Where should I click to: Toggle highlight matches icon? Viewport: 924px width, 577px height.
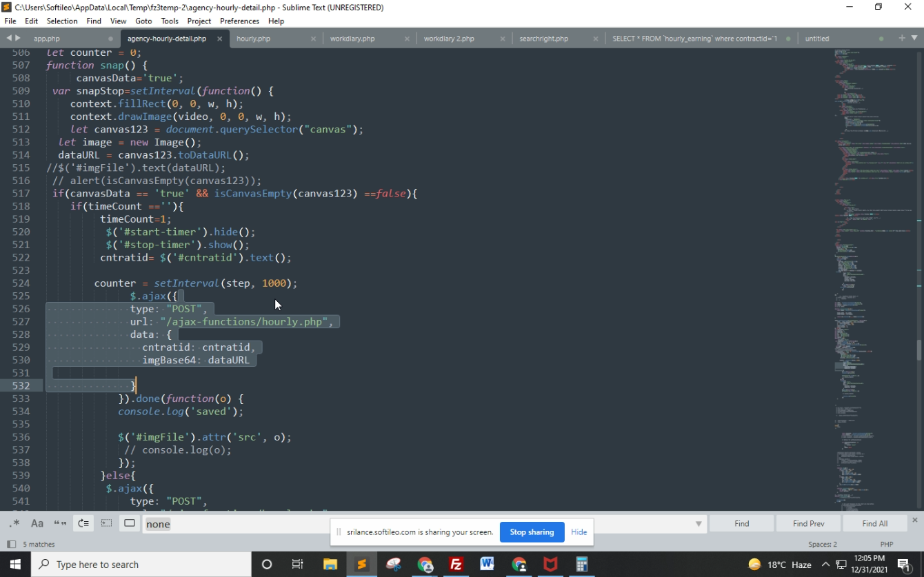[130, 523]
